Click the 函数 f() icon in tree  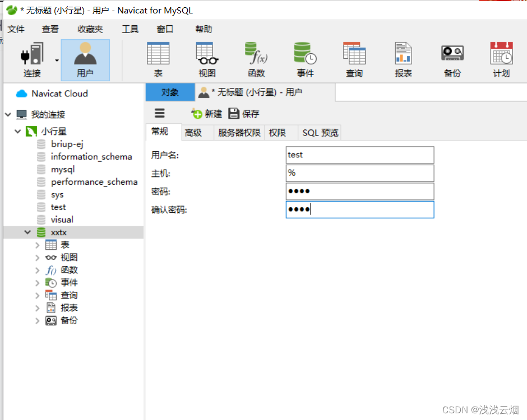point(51,270)
